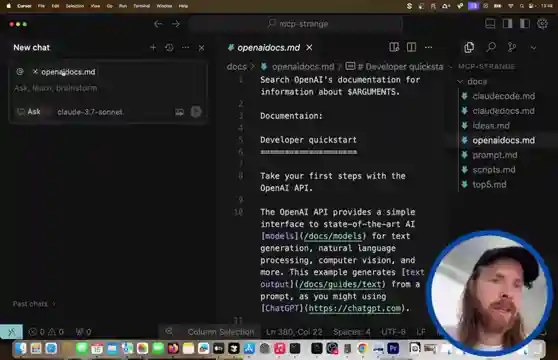Follow the /docs/guides/text link
This screenshot has height=360, width=558.
[x=341, y=284]
